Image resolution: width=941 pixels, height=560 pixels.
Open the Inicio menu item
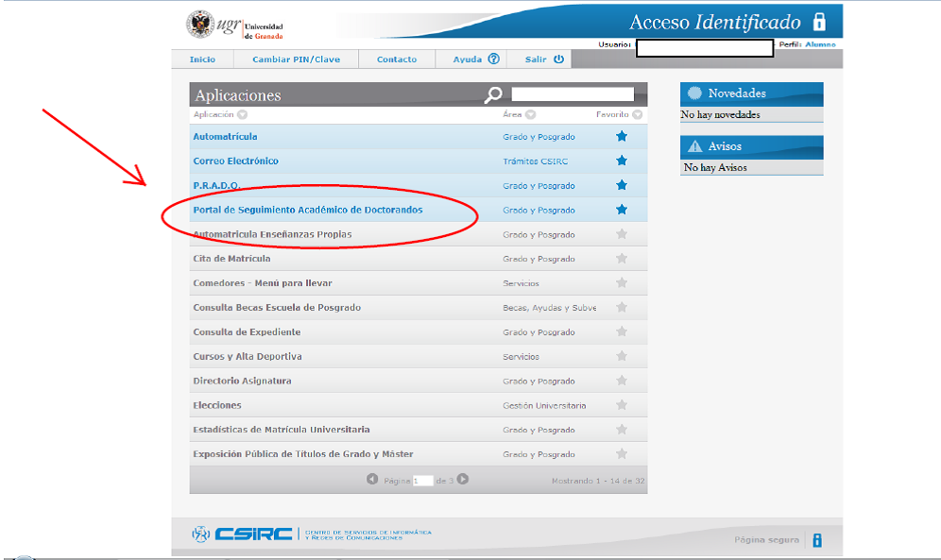[202, 59]
